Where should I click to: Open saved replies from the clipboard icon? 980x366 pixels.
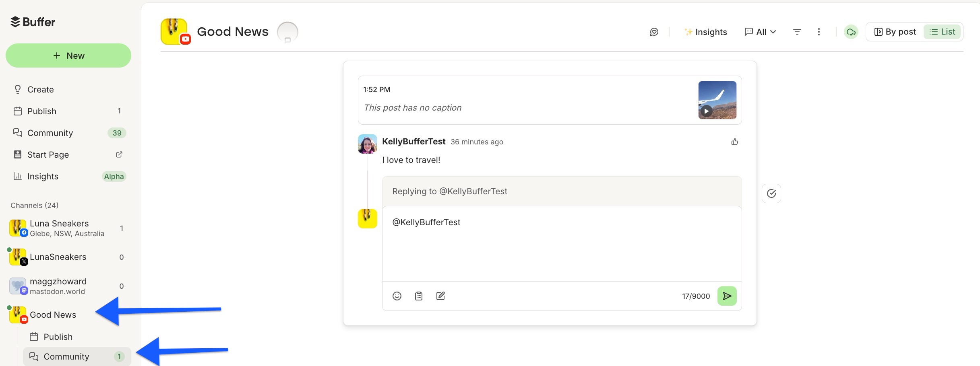[418, 296]
